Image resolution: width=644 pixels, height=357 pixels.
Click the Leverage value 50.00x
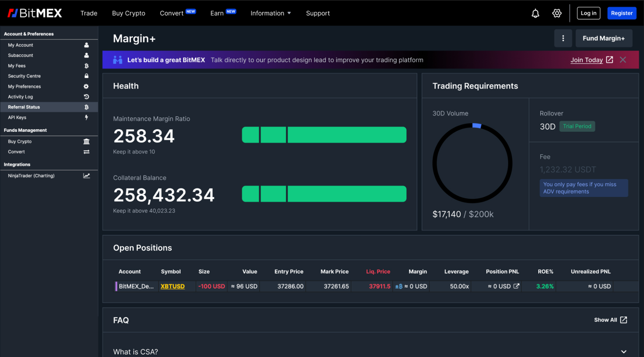pyautogui.click(x=459, y=286)
